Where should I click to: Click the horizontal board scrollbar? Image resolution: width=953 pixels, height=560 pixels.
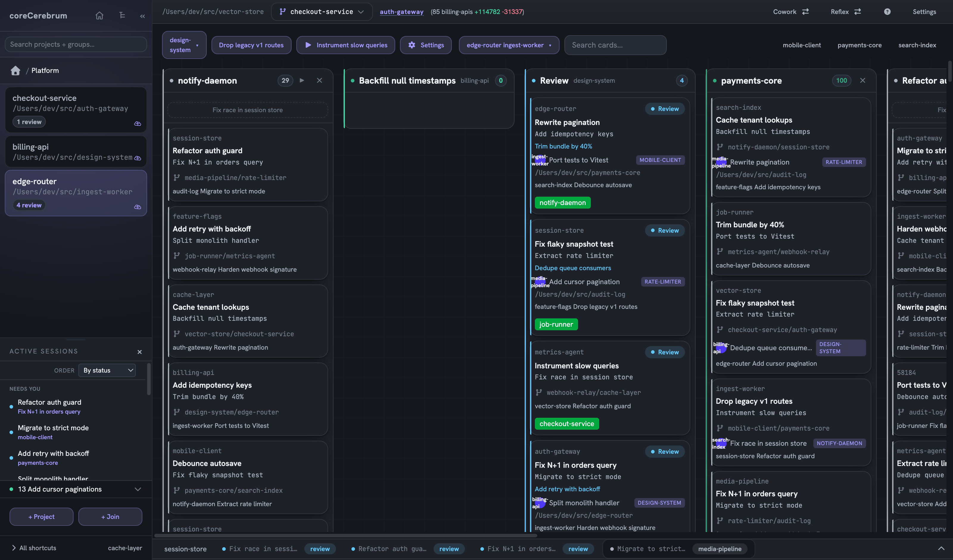[x=345, y=535]
